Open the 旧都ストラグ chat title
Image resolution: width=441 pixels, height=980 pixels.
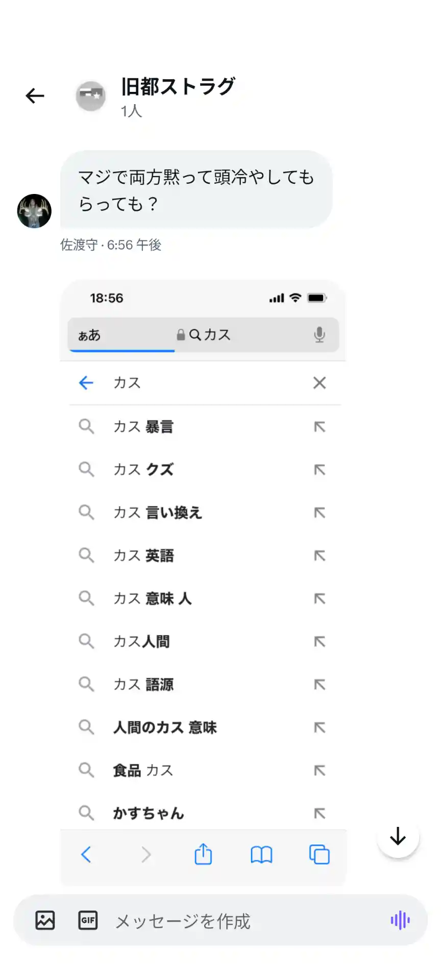pyautogui.click(x=178, y=87)
